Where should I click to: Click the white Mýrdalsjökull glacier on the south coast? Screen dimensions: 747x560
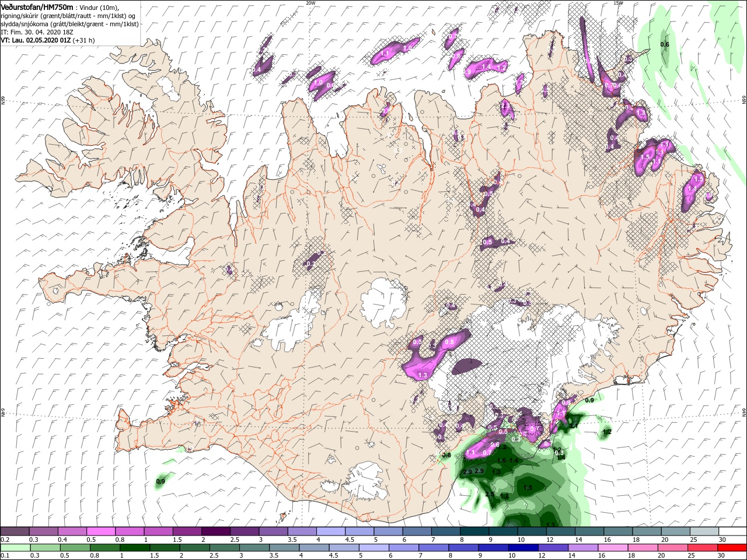pyautogui.click(x=365, y=481)
